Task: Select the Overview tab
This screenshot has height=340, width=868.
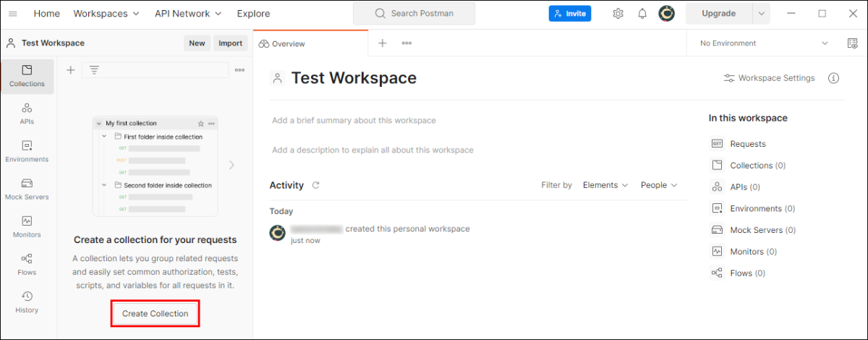Action: coord(311,43)
